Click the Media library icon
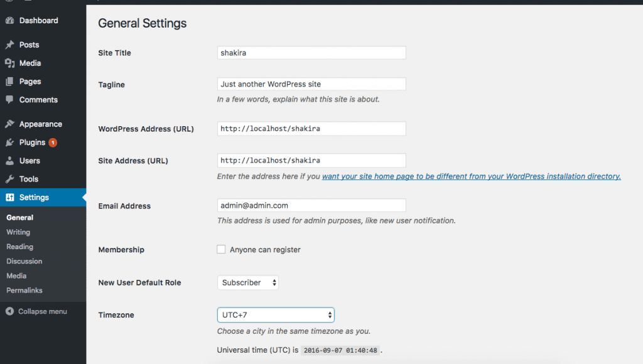The height and width of the screenshot is (364, 643). click(x=9, y=63)
